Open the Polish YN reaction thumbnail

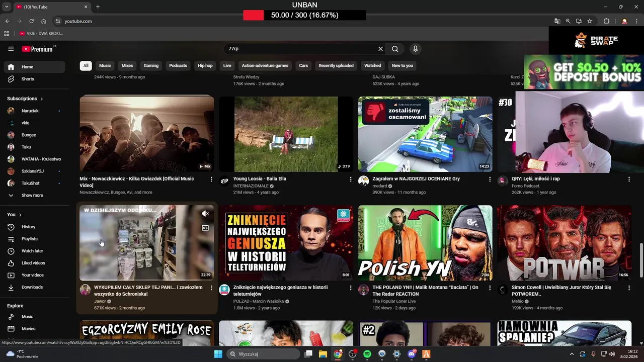pyautogui.click(x=425, y=243)
